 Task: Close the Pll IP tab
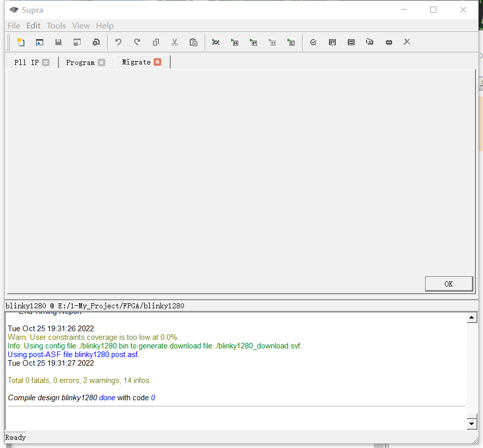coord(46,62)
